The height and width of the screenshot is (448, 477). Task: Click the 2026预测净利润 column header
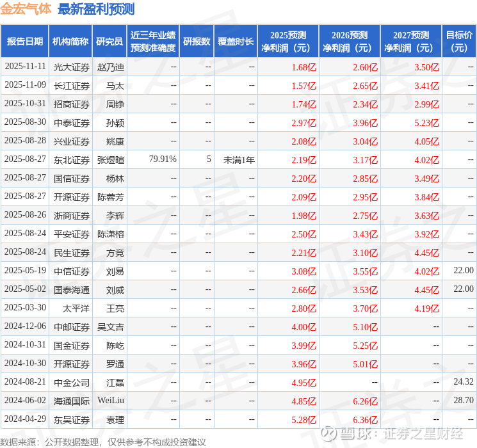350,42
